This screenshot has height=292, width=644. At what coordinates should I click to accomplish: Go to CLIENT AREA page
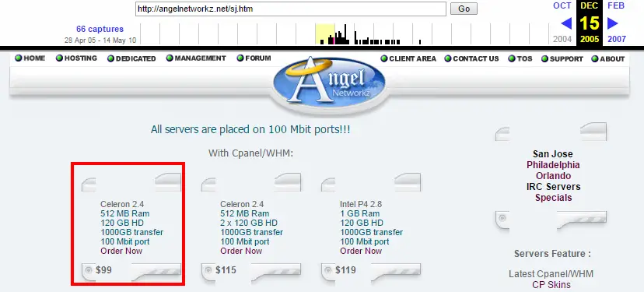click(x=408, y=59)
